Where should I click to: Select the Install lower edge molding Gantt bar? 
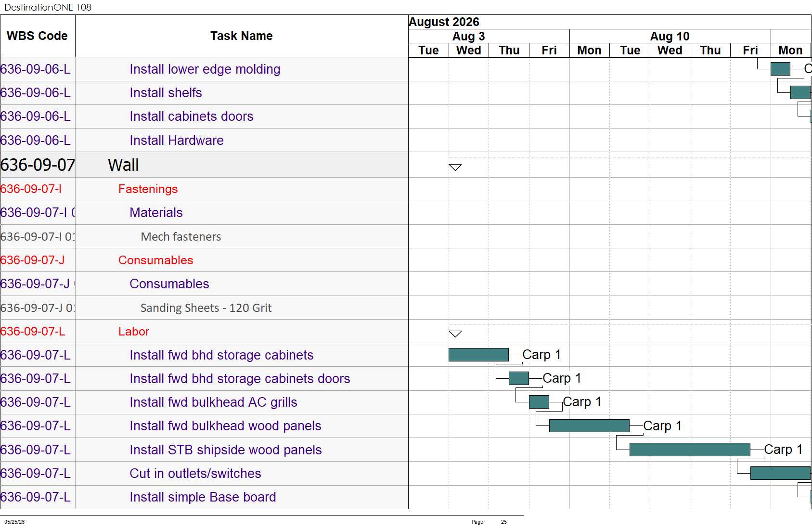780,69
